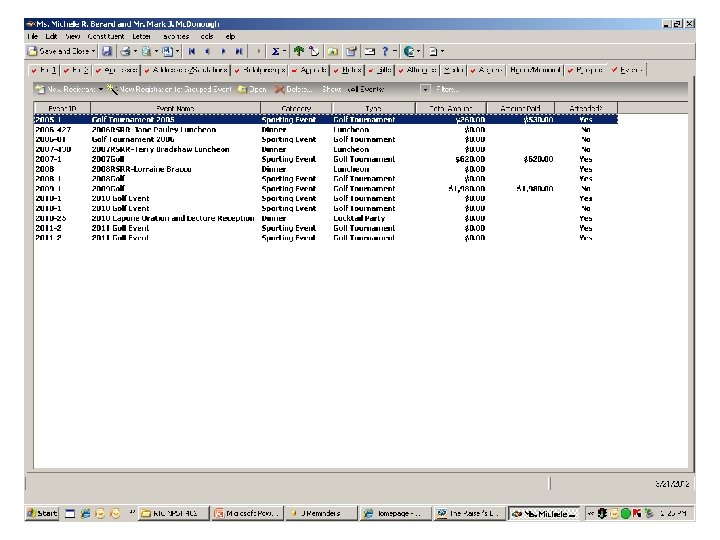
Task: Open the Edit menu
Action: 51,36
